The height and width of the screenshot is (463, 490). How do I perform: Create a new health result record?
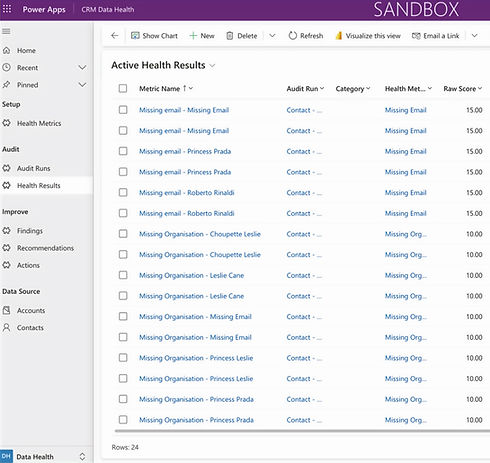202,36
